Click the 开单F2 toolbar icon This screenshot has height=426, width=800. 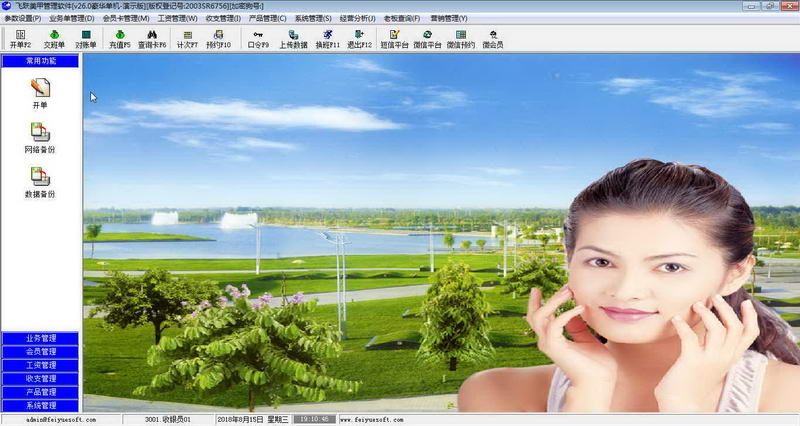(20, 39)
